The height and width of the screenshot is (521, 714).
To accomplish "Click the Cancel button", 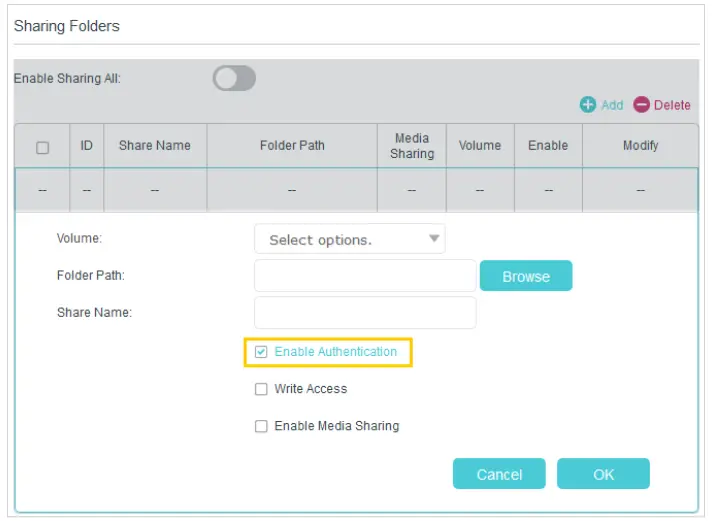I will pos(499,474).
